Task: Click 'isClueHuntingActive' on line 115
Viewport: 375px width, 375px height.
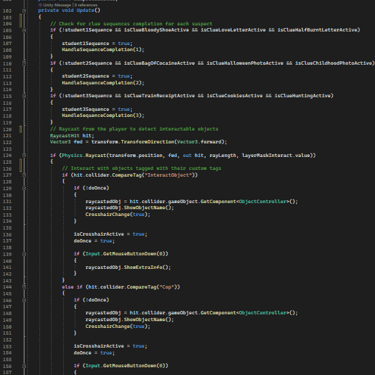Action: click(x=303, y=96)
